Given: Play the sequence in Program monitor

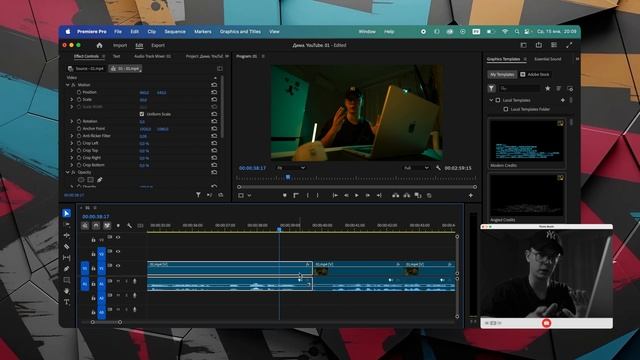Looking at the screenshot, I should [357, 196].
